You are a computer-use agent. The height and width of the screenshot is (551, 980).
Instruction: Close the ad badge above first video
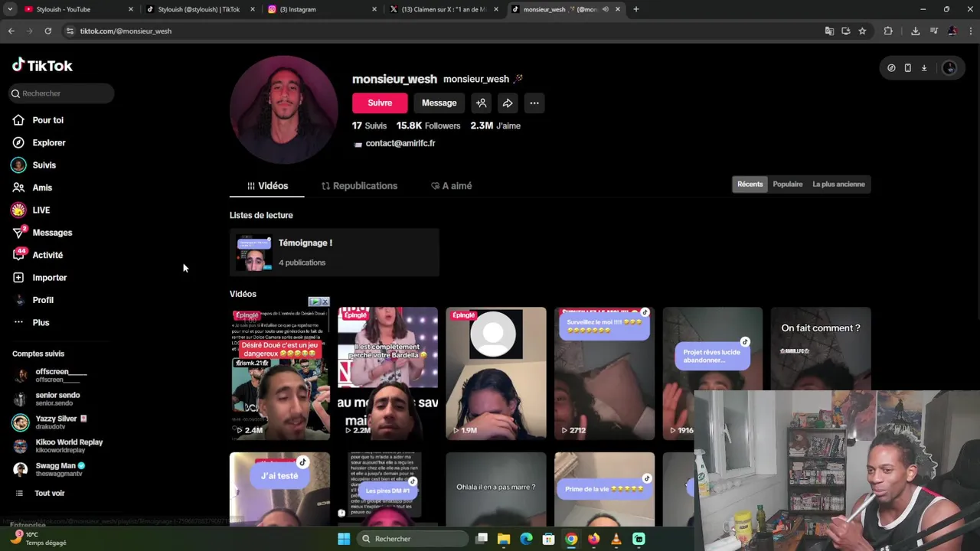(x=325, y=302)
